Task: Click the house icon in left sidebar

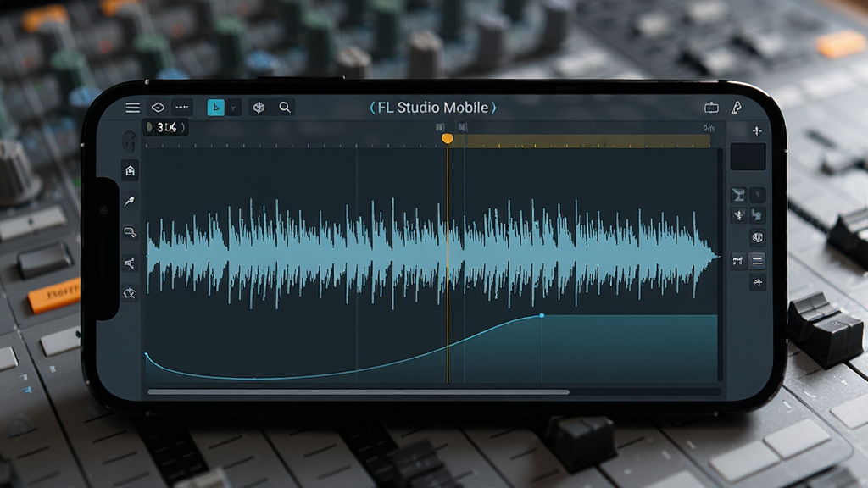Action: (130, 171)
